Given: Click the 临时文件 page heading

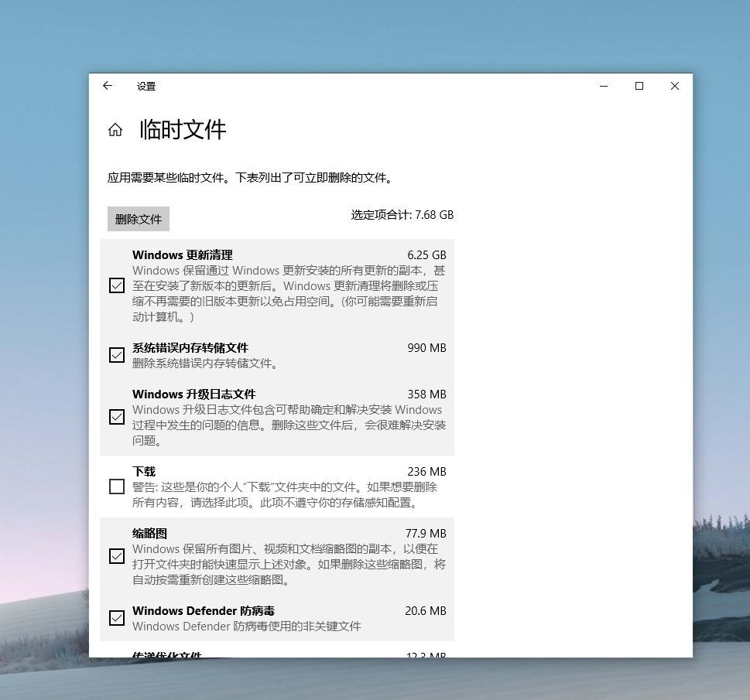Looking at the screenshot, I should point(183,130).
